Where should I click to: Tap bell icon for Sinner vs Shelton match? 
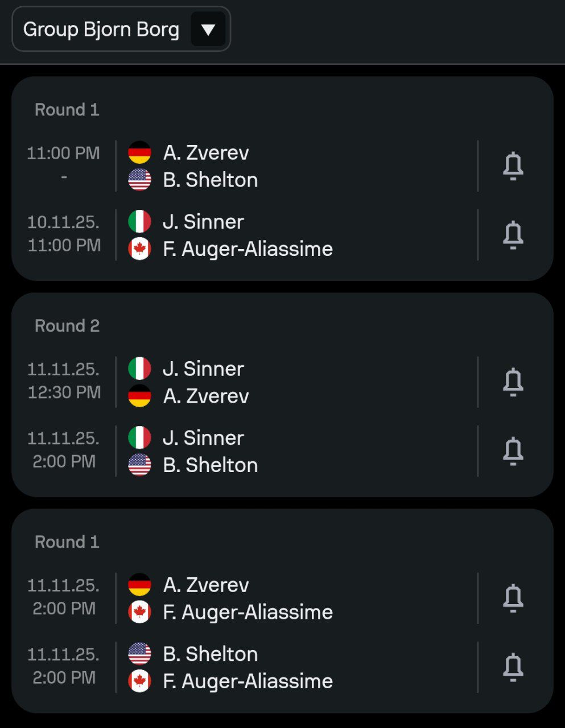[x=513, y=451]
